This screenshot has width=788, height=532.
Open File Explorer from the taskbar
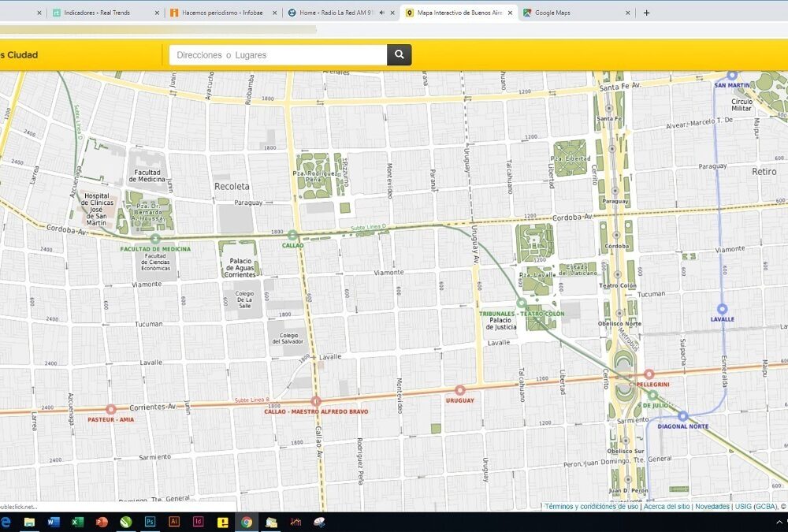click(30, 522)
